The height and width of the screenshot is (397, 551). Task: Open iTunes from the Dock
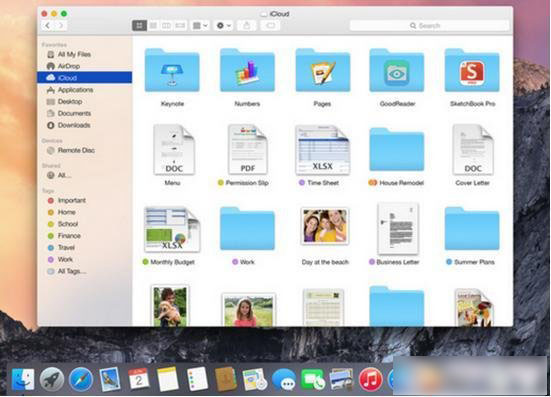click(370, 380)
